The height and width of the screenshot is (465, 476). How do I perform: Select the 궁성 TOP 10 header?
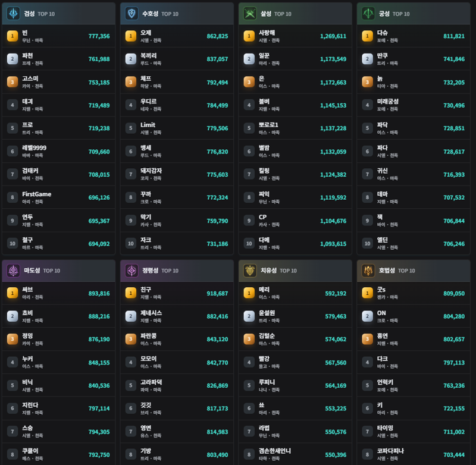(414, 14)
